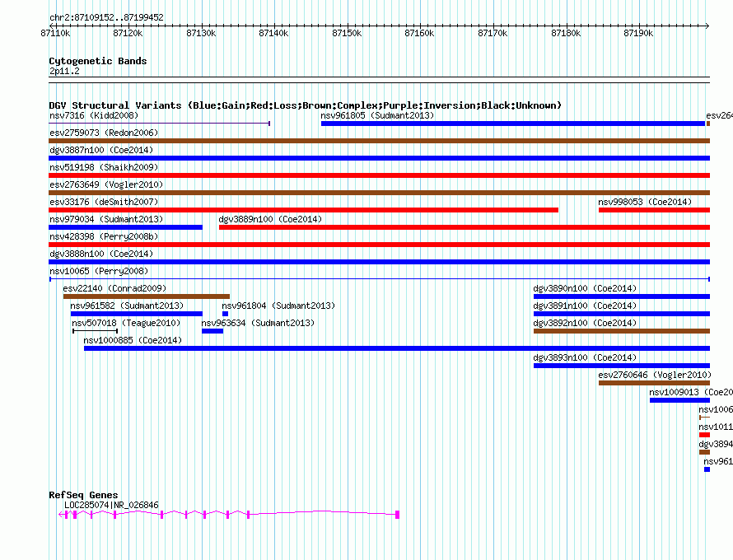Select the 87180k ruler mark
The width and height of the screenshot is (733, 560).
coord(566,33)
